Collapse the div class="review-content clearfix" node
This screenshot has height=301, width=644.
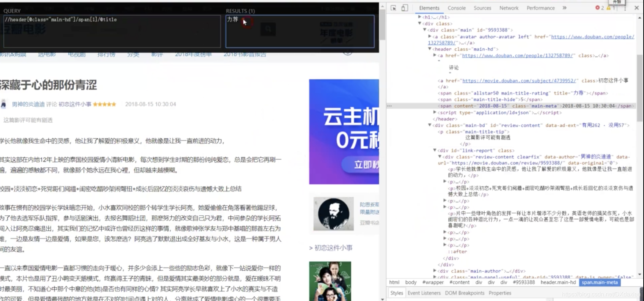coord(440,157)
